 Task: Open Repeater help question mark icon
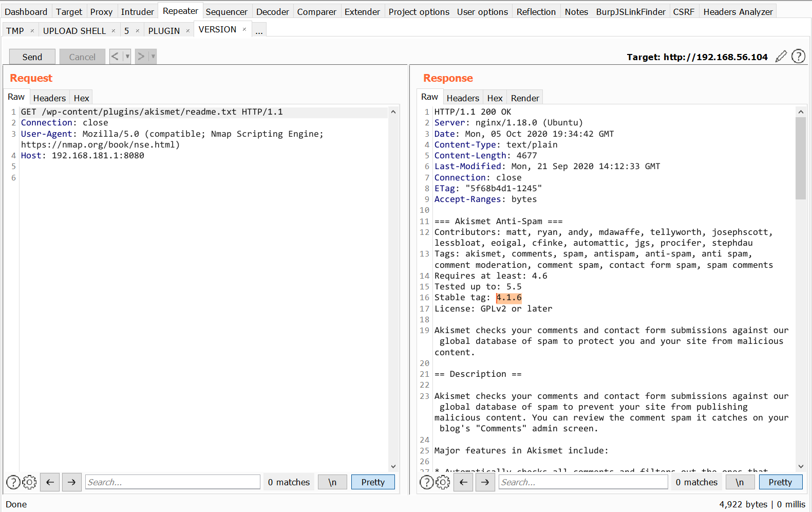(x=798, y=57)
